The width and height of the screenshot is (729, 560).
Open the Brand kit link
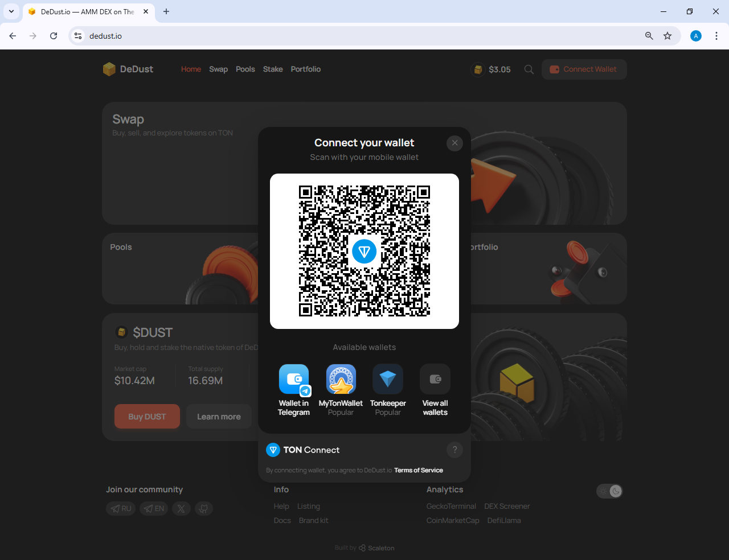click(314, 520)
